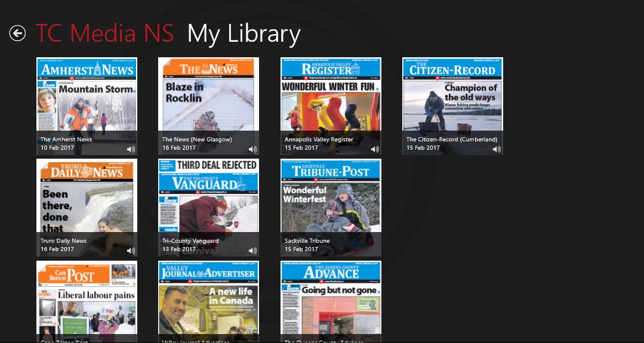Open The Queens County Advance cover

331,302
